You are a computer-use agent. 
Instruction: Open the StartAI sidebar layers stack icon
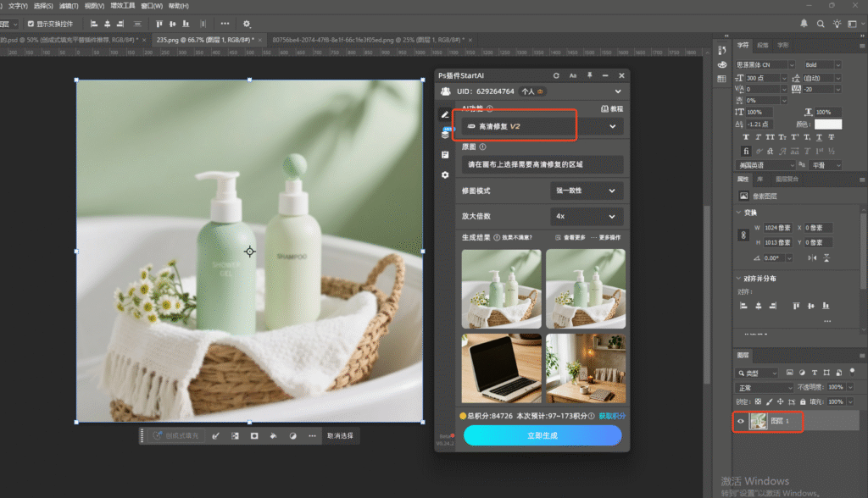[x=444, y=135]
